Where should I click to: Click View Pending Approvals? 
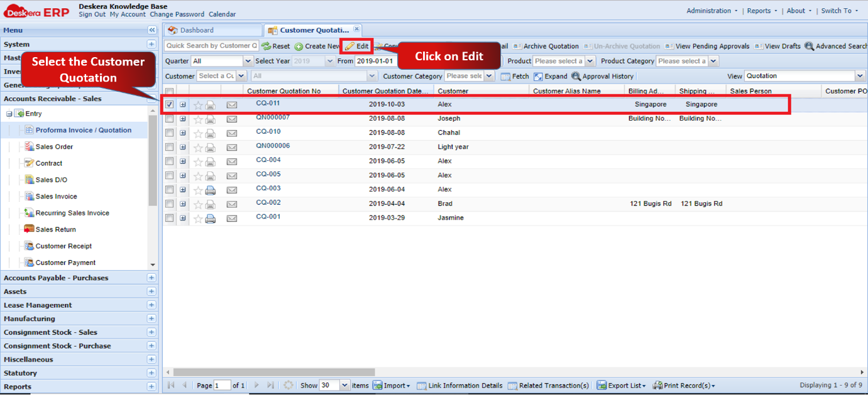707,46
